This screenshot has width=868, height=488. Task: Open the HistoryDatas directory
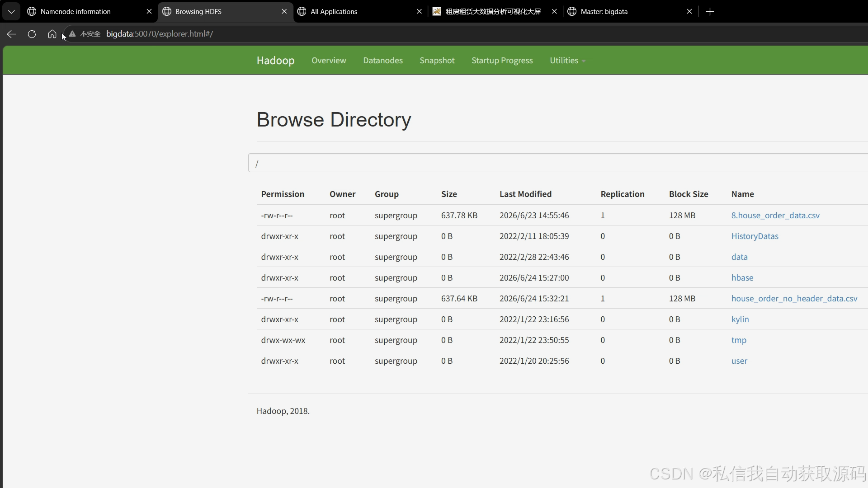tap(755, 236)
